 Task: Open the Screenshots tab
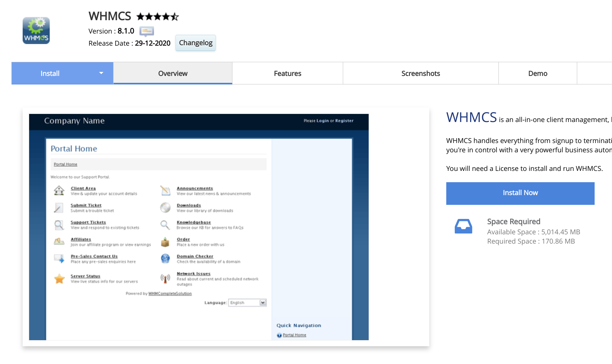(x=420, y=74)
